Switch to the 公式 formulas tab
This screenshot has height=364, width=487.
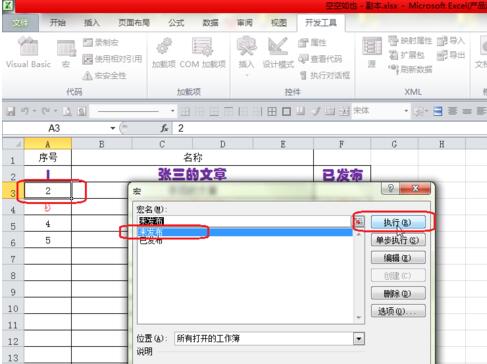[176, 23]
